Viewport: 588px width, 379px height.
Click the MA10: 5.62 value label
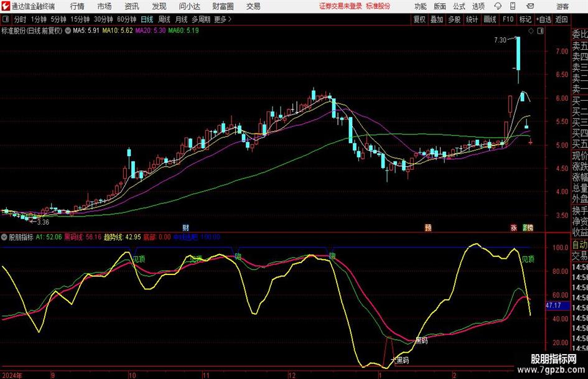point(118,30)
